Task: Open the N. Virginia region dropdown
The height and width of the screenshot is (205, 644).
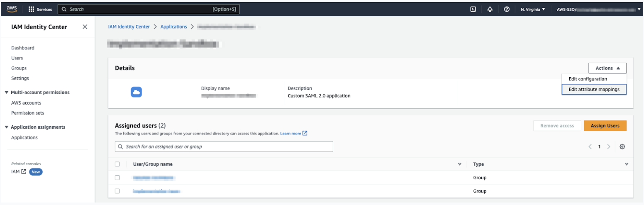Action: pos(533,9)
